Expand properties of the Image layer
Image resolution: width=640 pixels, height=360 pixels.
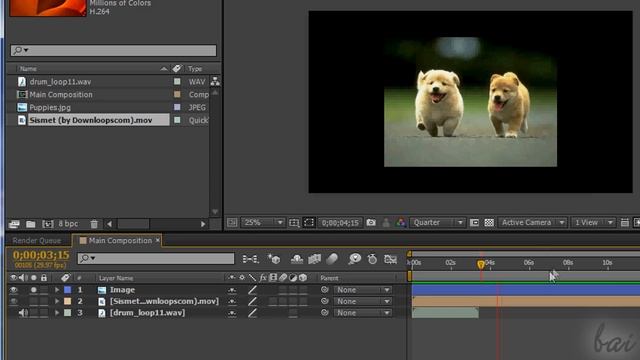click(x=57, y=290)
